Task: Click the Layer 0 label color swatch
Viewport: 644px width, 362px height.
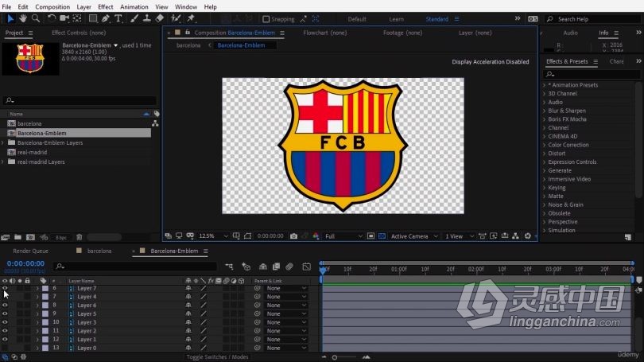Action: (x=45, y=348)
